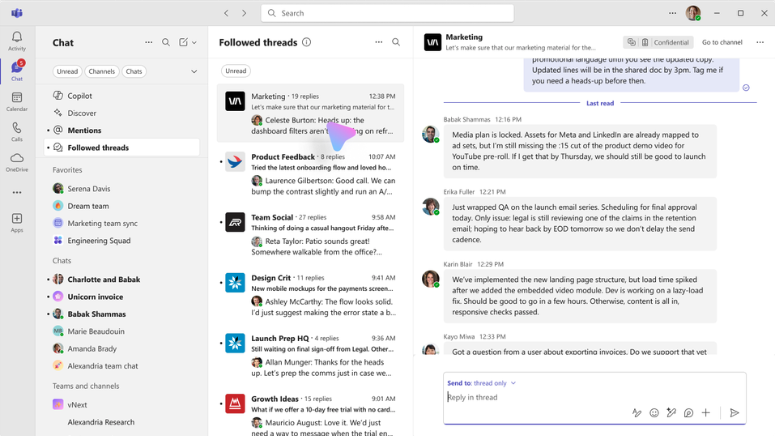Open the text formatting options in the composer
The height and width of the screenshot is (436, 775).
(x=637, y=413)
